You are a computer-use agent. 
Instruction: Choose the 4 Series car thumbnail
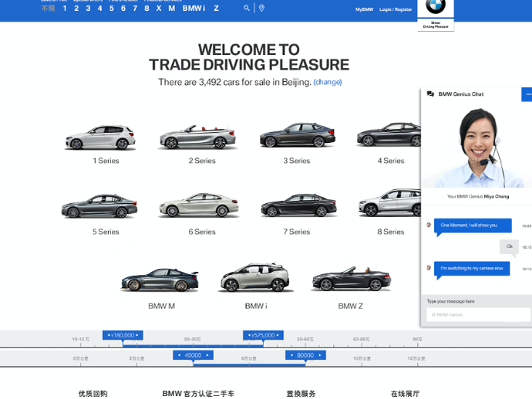tap(389, 134)
